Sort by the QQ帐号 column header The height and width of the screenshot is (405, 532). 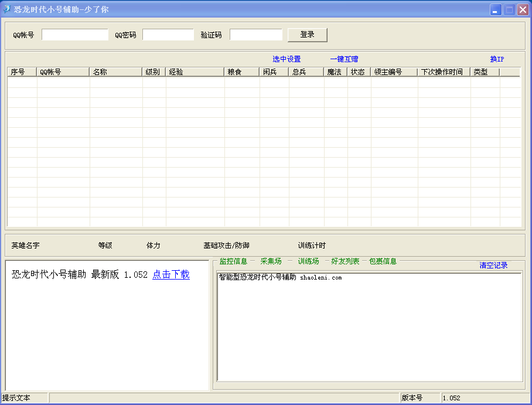63,72
